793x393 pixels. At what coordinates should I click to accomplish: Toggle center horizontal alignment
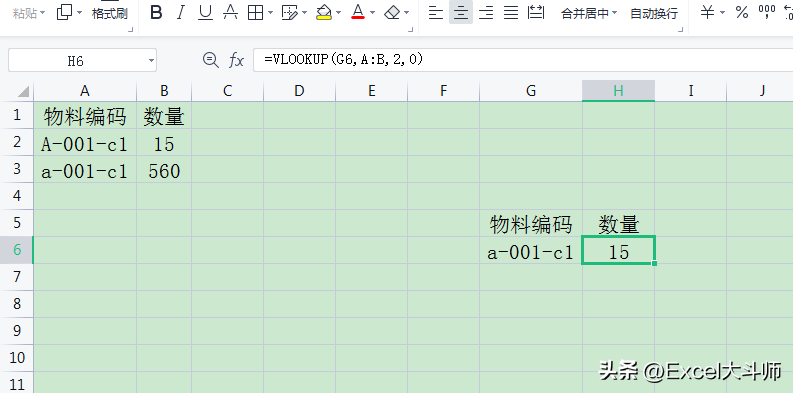coord(461,13)
